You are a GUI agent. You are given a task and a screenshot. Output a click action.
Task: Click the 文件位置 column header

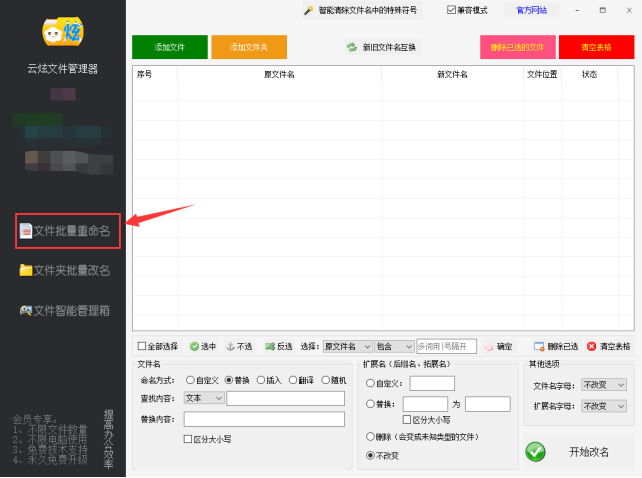click(542, 74)
